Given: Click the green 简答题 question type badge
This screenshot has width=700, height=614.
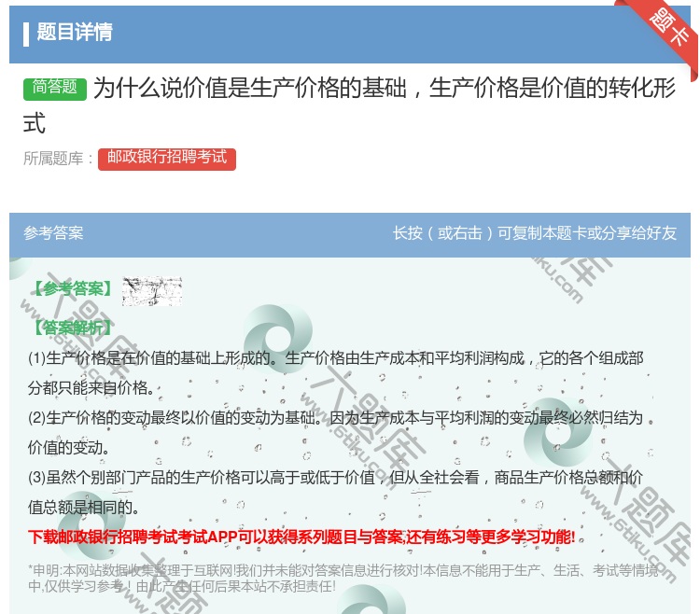Looking at the screenshot, I should pos(55,88).
